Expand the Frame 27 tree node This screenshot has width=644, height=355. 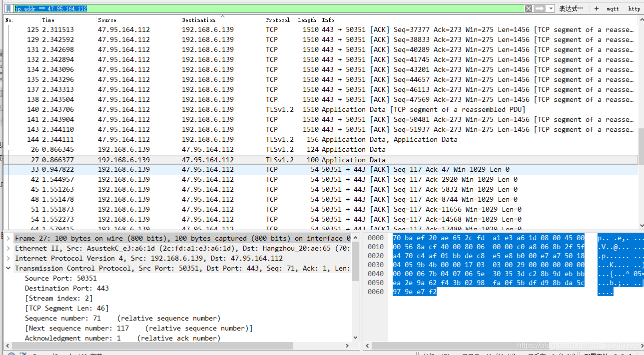point(8,238)
